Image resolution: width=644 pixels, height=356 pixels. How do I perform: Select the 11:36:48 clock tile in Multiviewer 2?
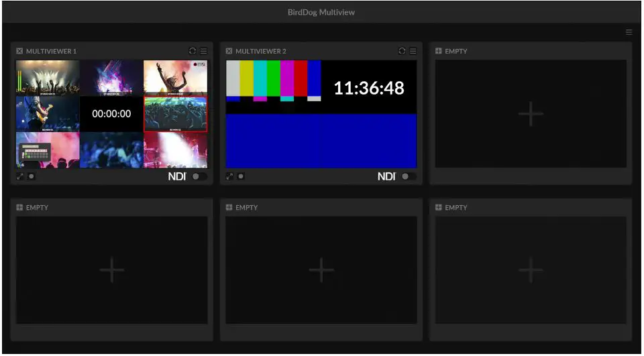[x=369, y=87]
